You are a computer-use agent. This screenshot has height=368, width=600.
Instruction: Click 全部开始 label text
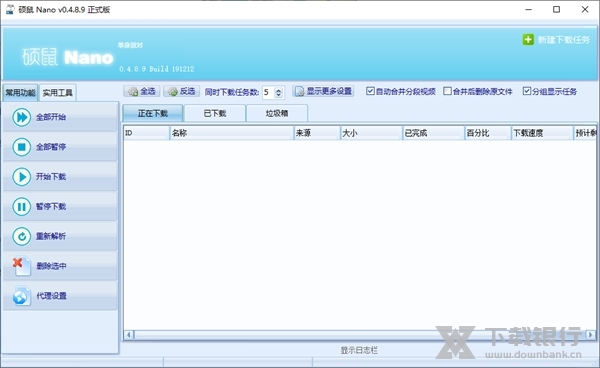pyautogui.click(x=51, y=117)
